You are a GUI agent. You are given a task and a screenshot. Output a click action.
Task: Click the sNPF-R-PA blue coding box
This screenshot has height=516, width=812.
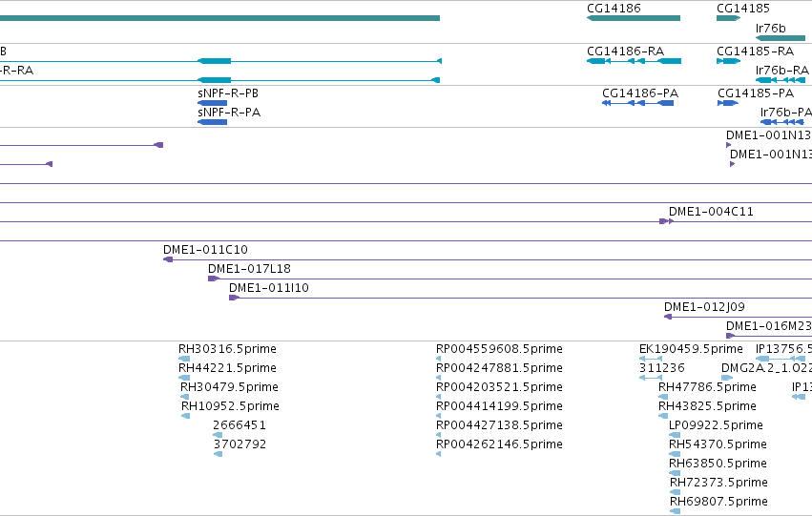click(x=213, y=122)
